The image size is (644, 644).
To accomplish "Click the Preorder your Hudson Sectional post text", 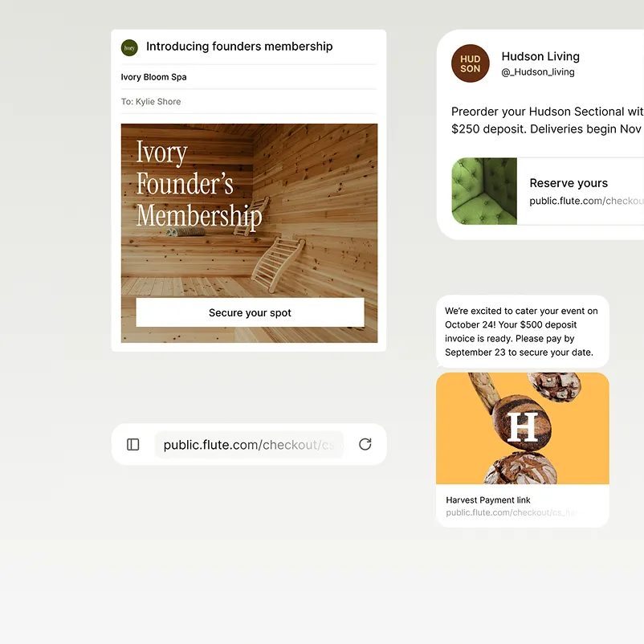I will 547,120.
